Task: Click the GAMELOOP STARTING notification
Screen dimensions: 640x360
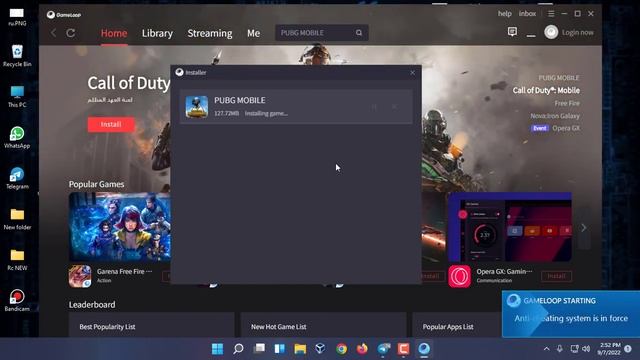Action: pos(571,314)
